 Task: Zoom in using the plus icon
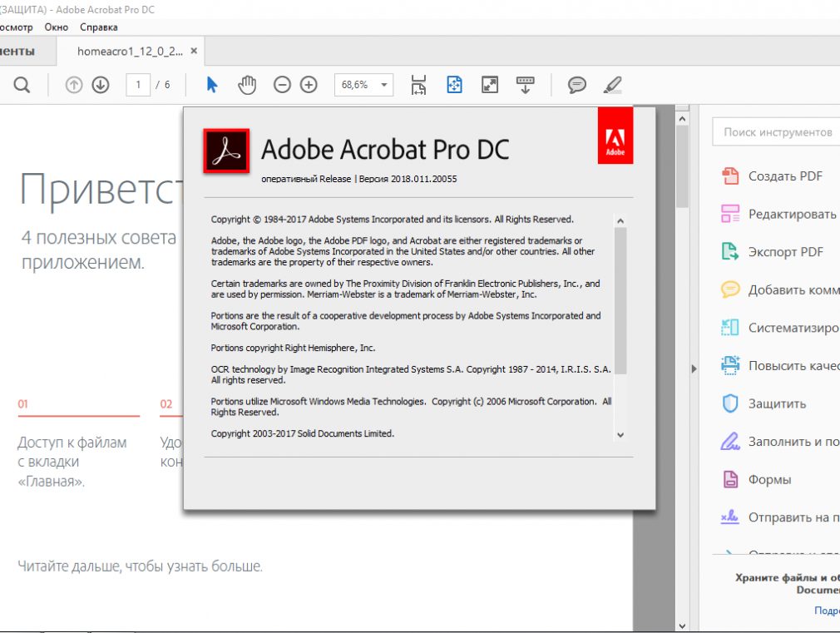309,85
